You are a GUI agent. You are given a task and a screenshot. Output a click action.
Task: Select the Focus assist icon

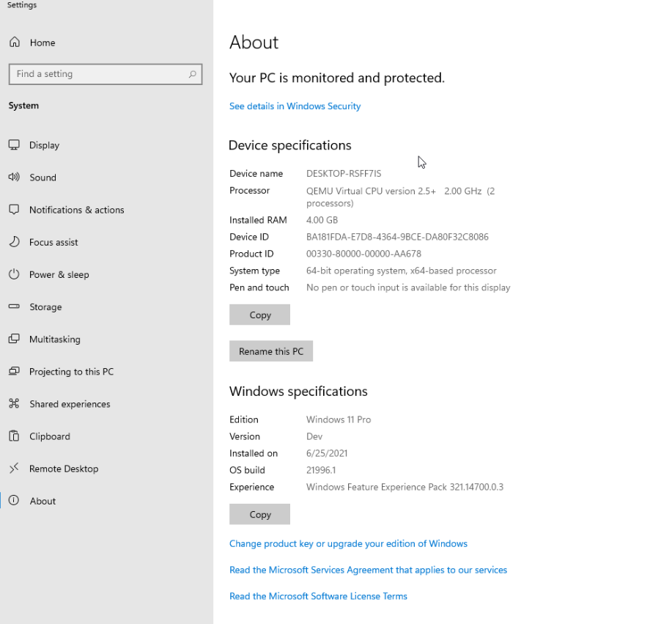click(13, 242)
